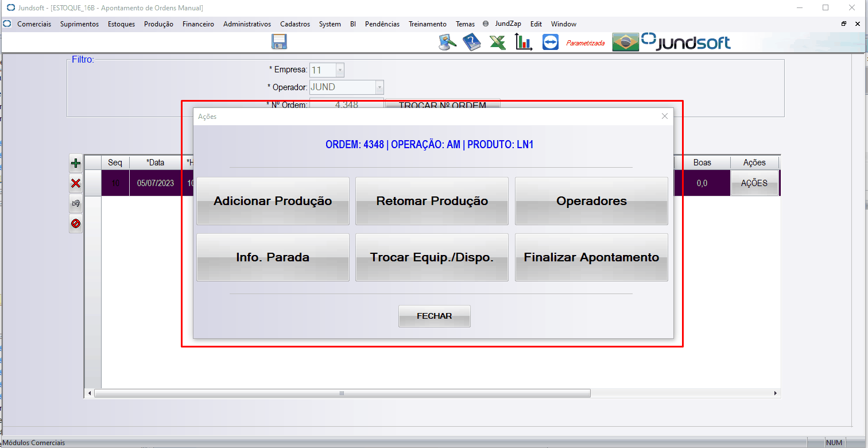Open the Financeiro menu
The image size is (868, 448).
pos(198,24)
